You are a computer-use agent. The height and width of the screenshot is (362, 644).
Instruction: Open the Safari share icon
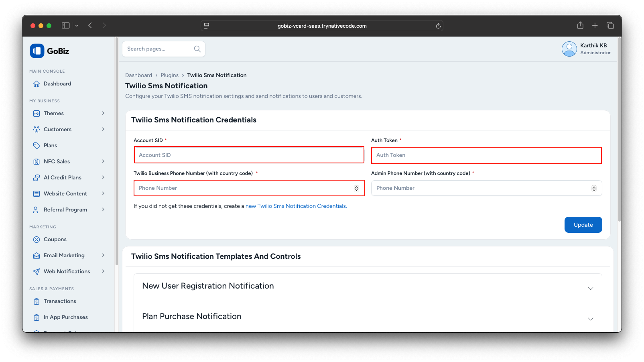point(580,25)
